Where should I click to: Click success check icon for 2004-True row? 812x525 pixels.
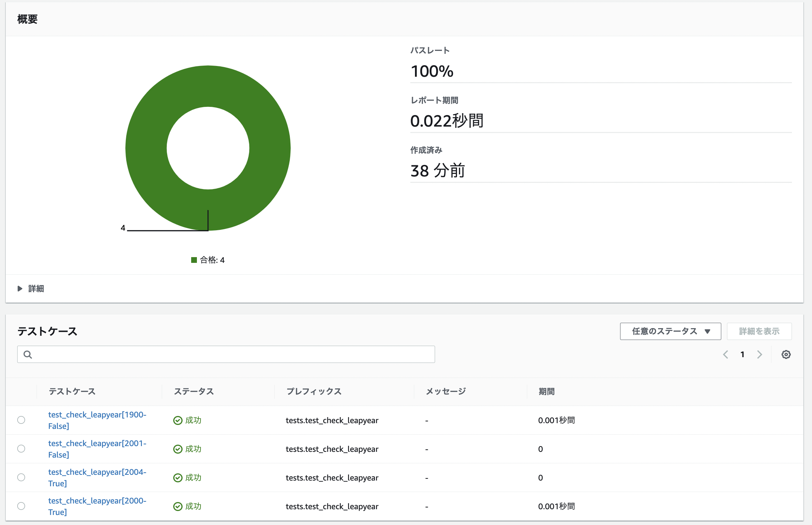pos(178,478)
